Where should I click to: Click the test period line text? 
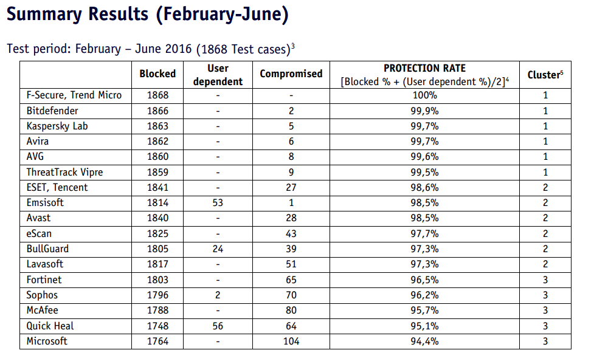[148, 49]
